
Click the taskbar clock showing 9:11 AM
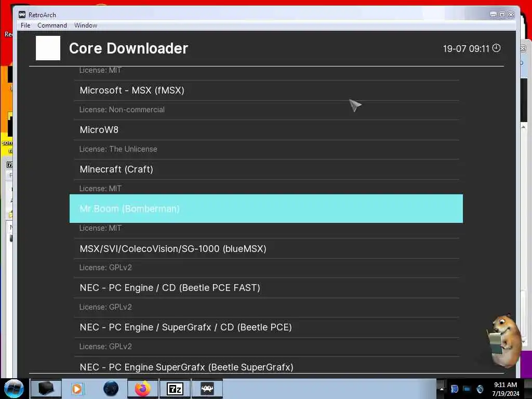pos(506,389)
